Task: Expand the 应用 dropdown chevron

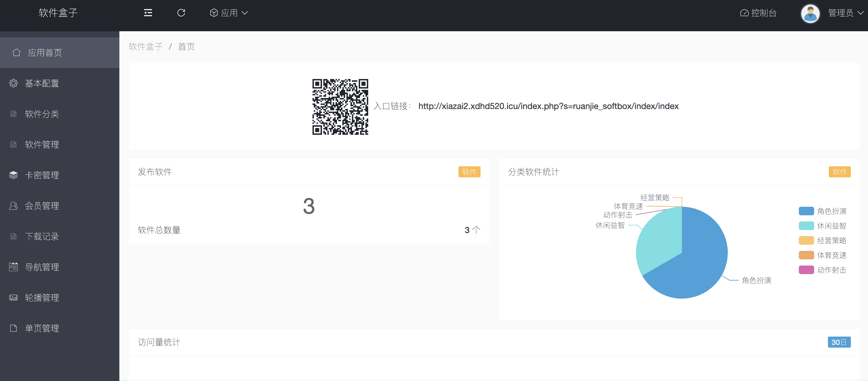Action: tap(245, 13)
